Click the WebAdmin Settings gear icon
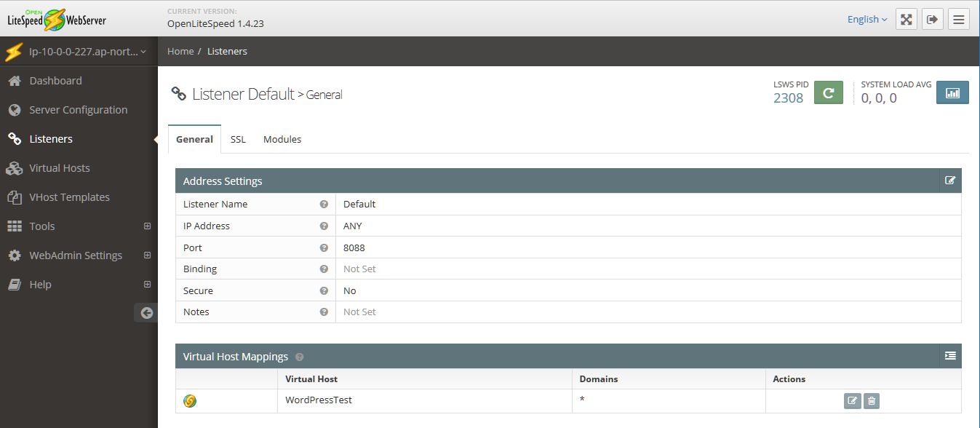The height and width of the screenshot is (428, 980). click(x=14, y=255)
